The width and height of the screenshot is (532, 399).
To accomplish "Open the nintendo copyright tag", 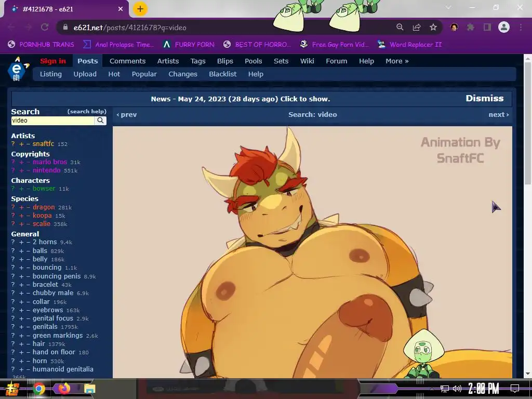I will pos(46,170).
